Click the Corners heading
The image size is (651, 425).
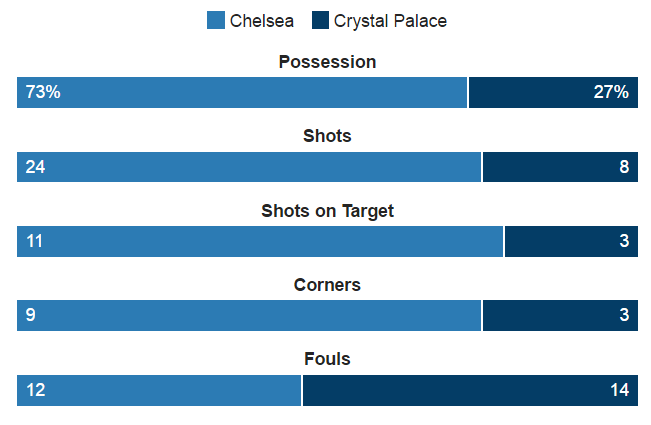click(327, 285)
